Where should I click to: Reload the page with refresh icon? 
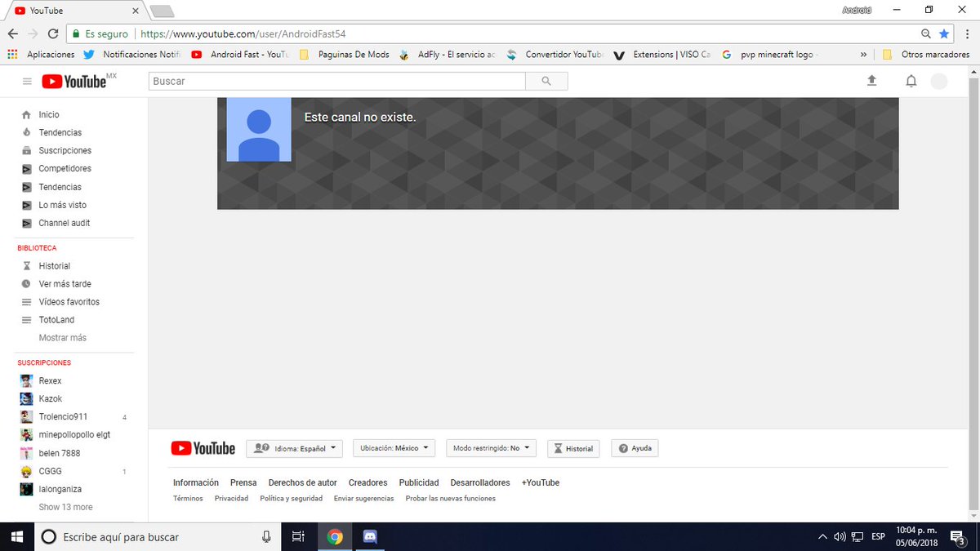tap(53, 34)
